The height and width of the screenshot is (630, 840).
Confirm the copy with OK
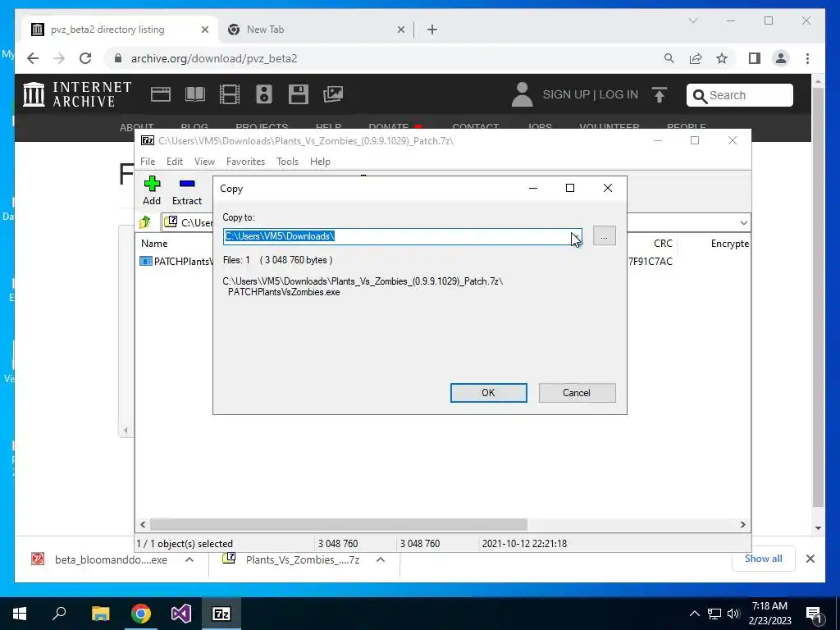[489, 393]
